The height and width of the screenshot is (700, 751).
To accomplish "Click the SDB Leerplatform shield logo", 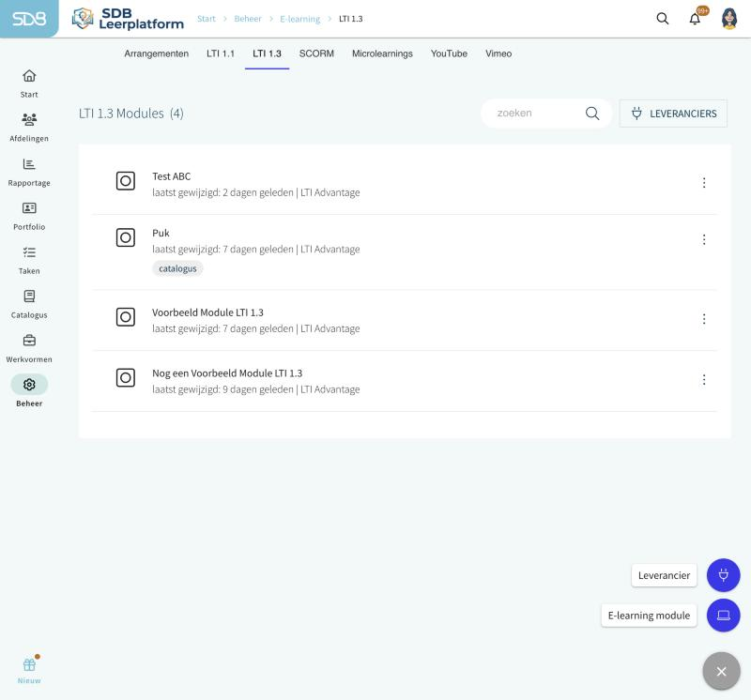I will (x=83, y=18).
